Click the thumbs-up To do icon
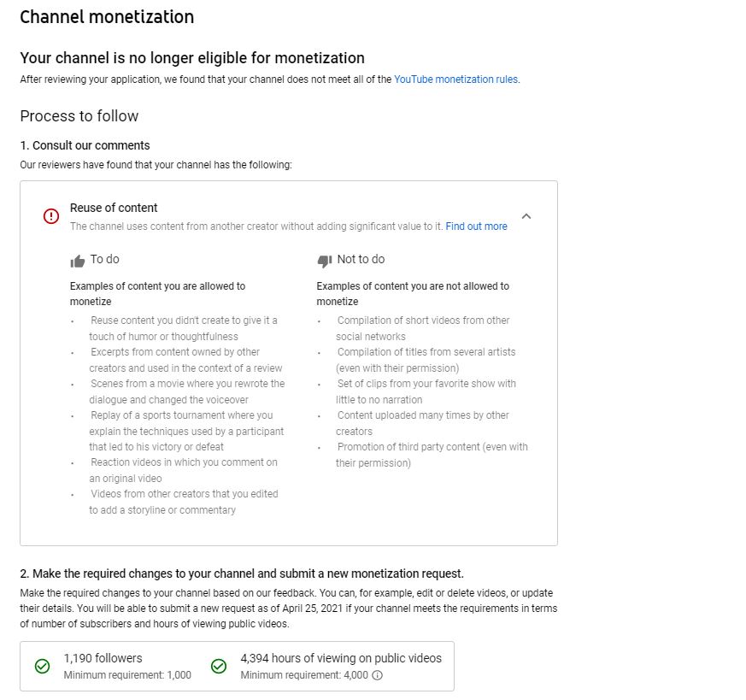This screenshot has width=746, height=700. pos(77,261)
